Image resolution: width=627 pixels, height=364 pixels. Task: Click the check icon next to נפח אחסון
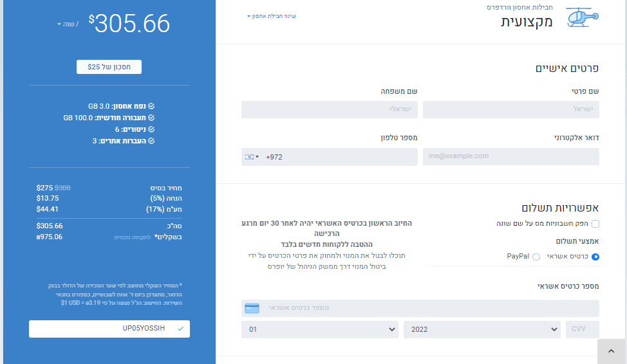[x=151, y=106]
